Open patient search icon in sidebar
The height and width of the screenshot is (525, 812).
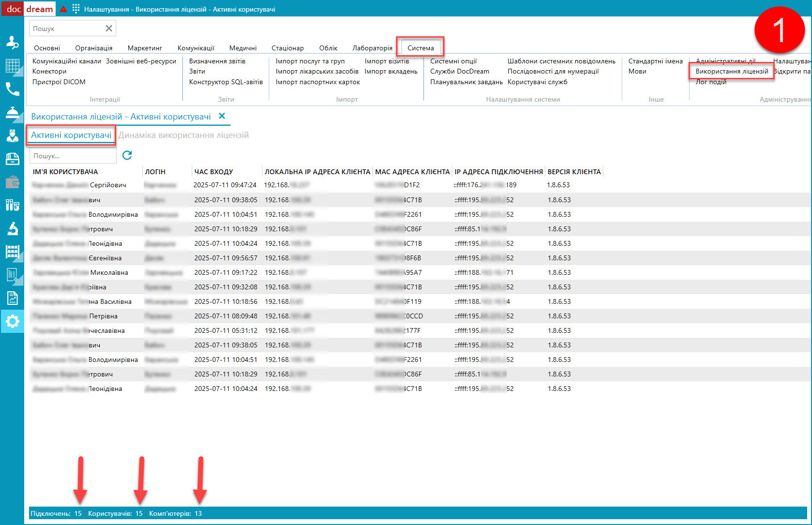pyautogui.click(x=12, y=42)
